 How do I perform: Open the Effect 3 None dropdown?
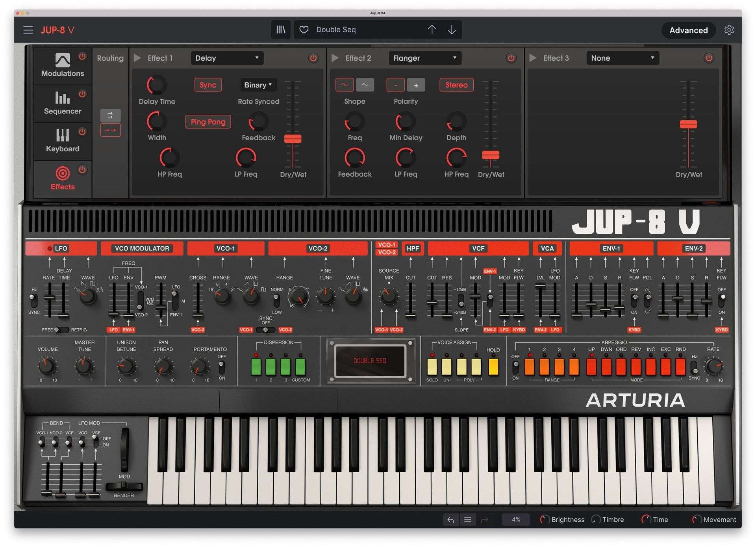622,58
